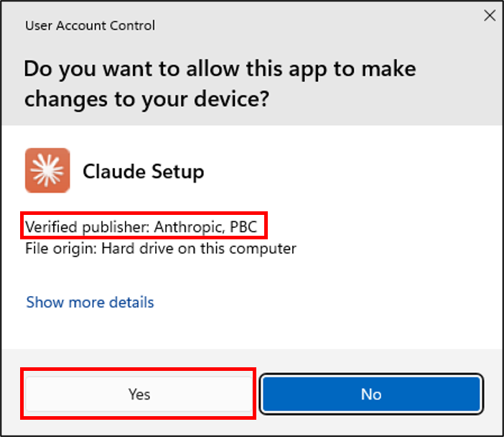Allow Claude Setup to make changes

139,394
